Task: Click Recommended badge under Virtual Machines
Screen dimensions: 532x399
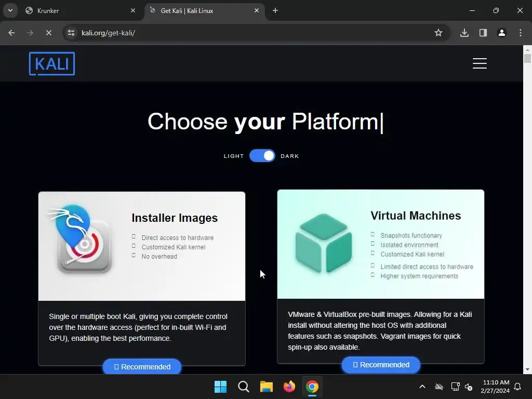Action: pyautogui.click(x=381, y=365)
